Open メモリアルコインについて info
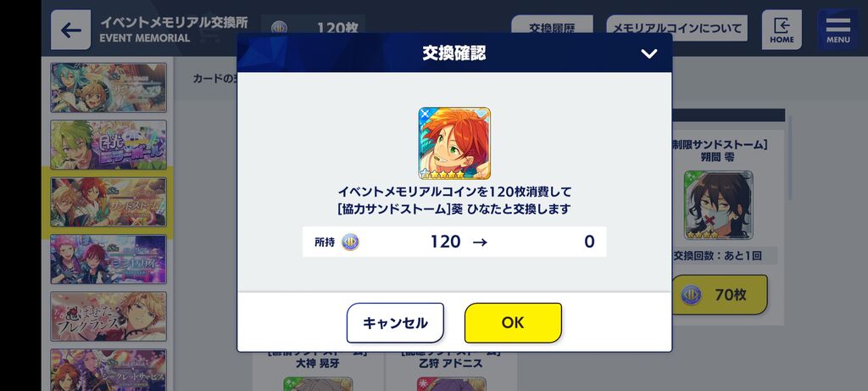The image size is (868, 391). [x=676, y=28]
